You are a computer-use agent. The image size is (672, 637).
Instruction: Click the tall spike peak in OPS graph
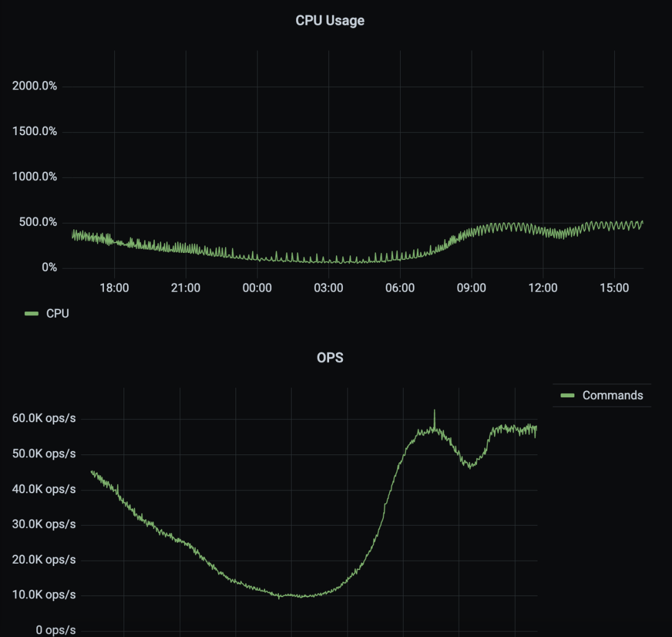click(x=434, y=411)
